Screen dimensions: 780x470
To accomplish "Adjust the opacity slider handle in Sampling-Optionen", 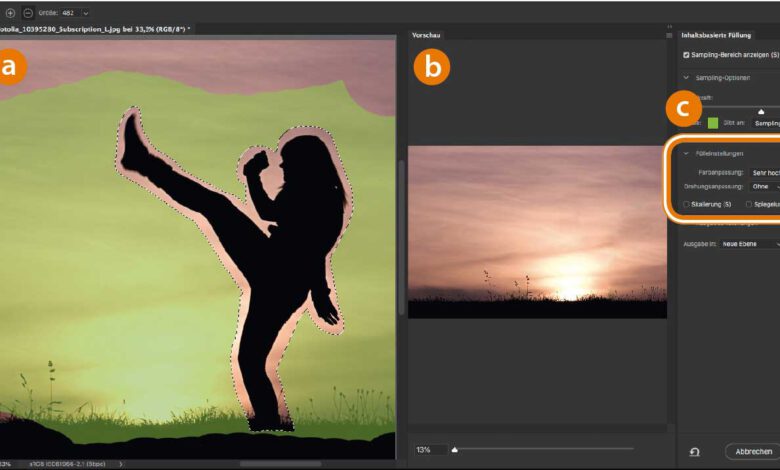I will pos(761,111).
